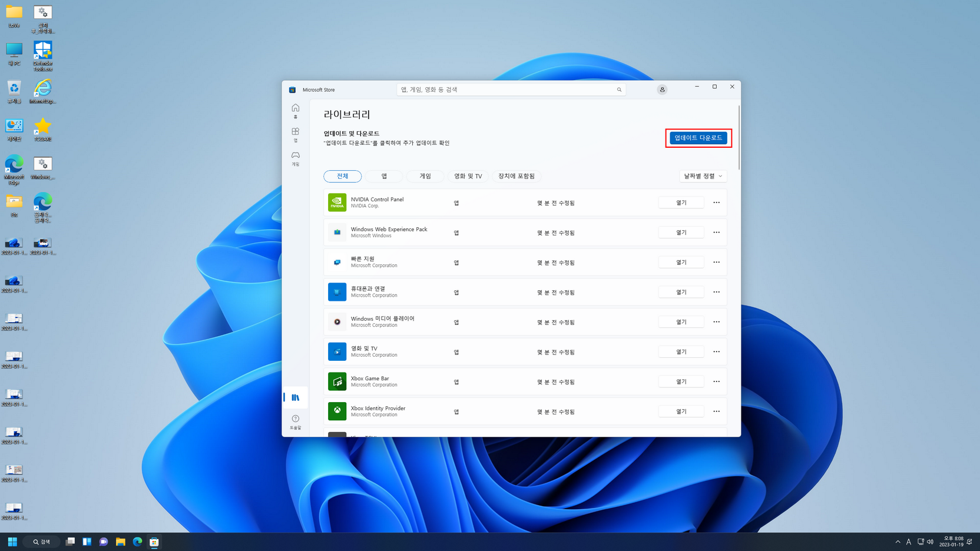The height and width of the screenshot is (551, 980).
Task: Open Help in Store sidebar
Action: click(x=296, y=421)
